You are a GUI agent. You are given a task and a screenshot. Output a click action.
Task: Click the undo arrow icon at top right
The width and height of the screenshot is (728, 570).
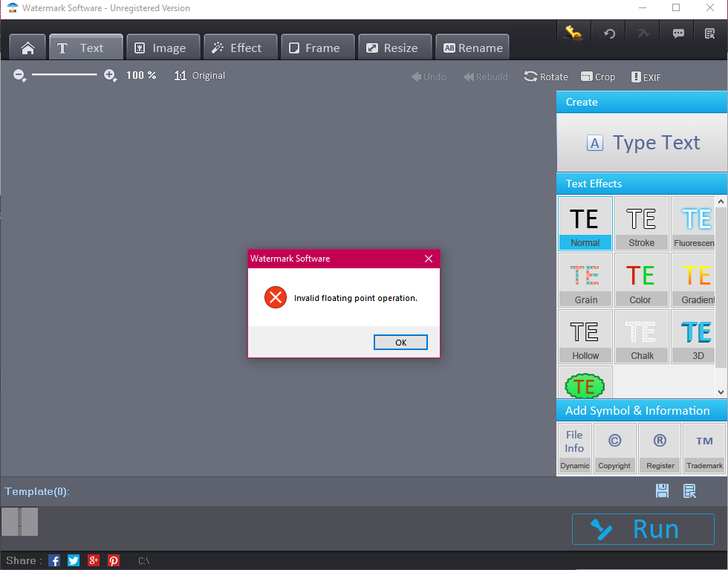609,33
